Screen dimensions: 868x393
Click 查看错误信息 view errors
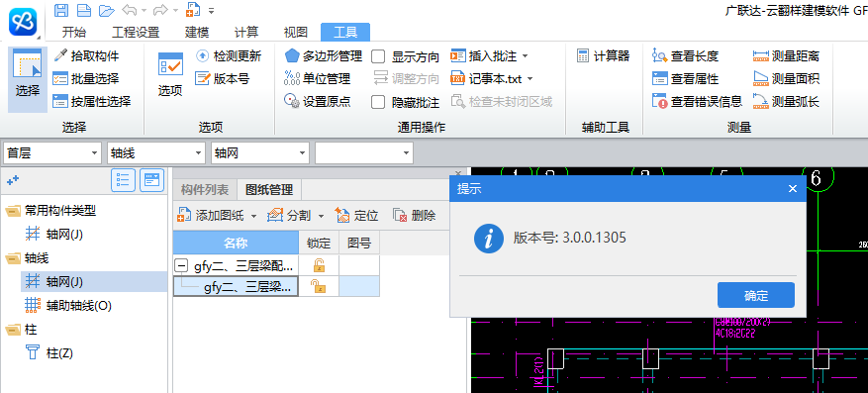698,101
